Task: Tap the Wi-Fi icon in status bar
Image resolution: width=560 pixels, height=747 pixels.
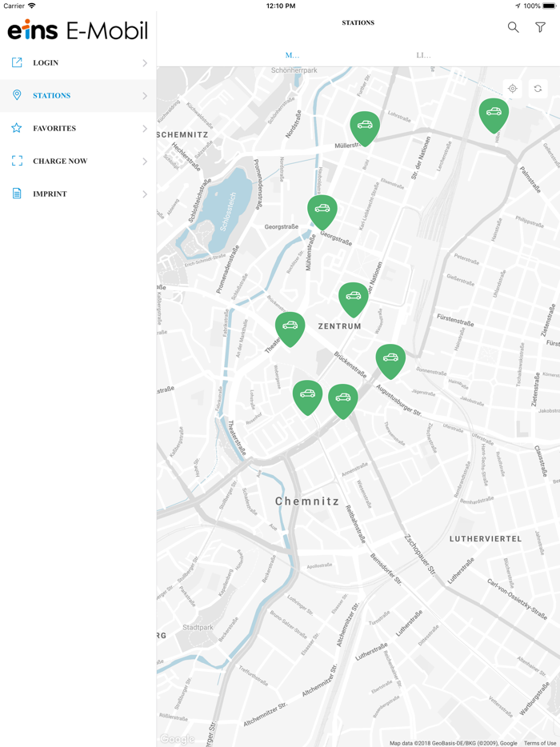Action: click(31, 6)
